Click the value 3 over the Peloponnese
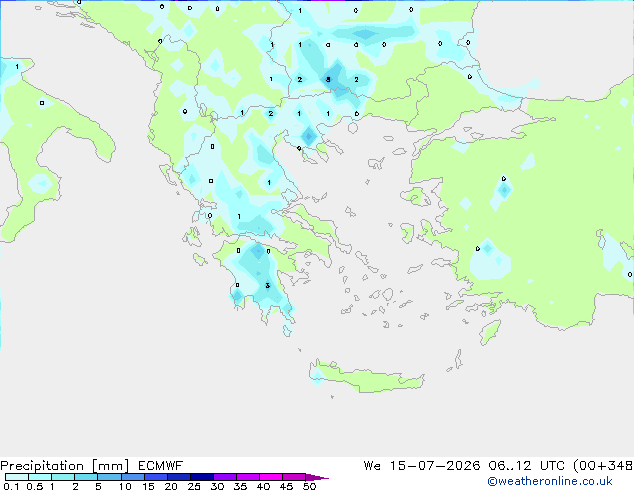Viewport: 634px width, 490px height. point(268,286)
